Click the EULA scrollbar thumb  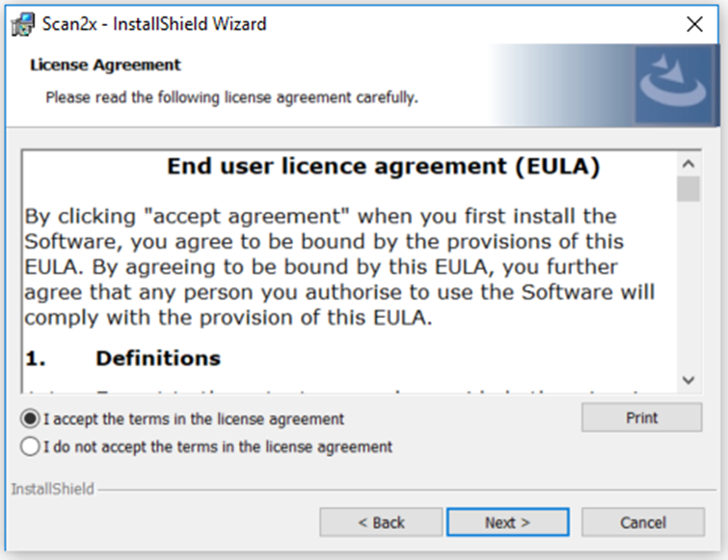click(x=688, y=189)
